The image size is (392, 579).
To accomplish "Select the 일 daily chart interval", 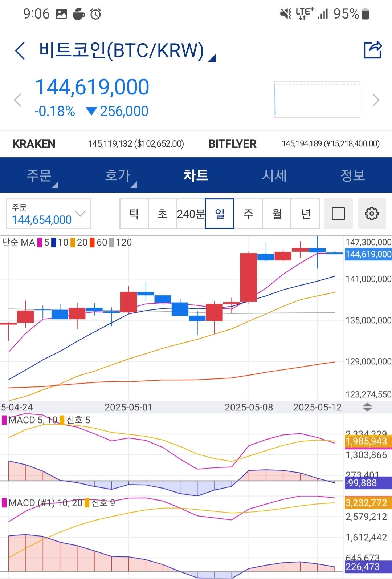I will coord(220,214).
